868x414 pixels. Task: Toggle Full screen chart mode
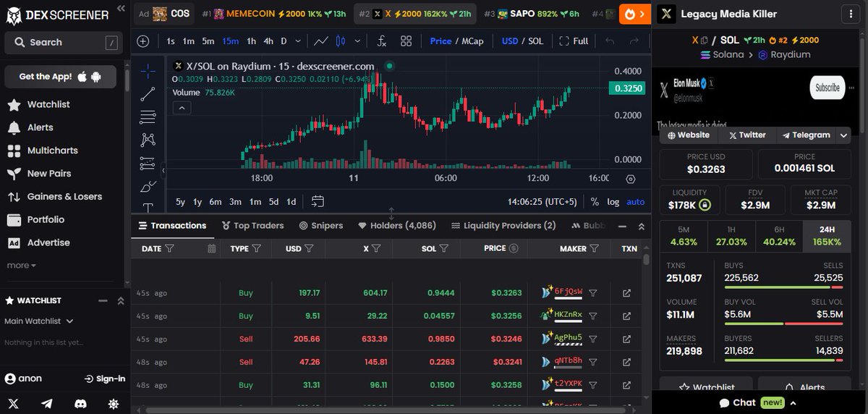point(574,41)
